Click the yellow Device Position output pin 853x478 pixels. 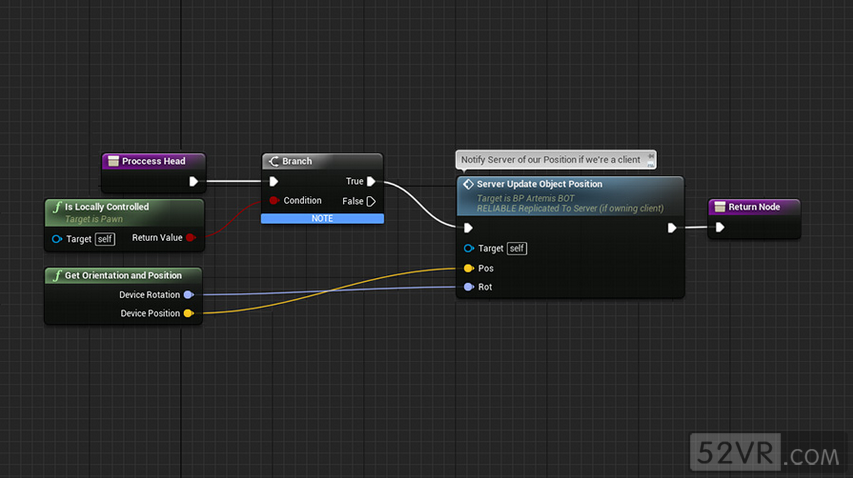coord(188,313)
